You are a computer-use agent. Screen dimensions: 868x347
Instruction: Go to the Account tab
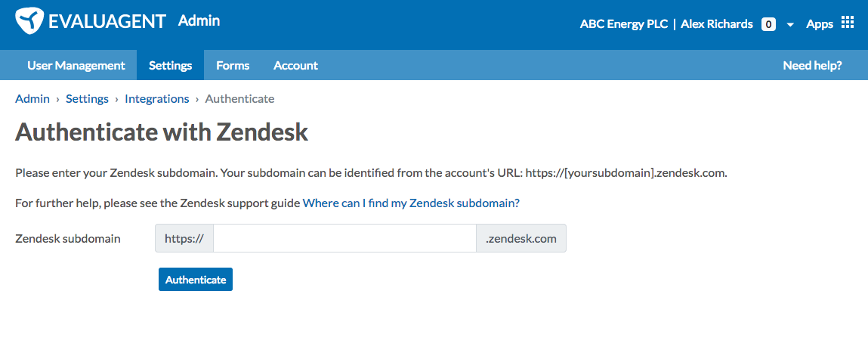pos(295,66)
